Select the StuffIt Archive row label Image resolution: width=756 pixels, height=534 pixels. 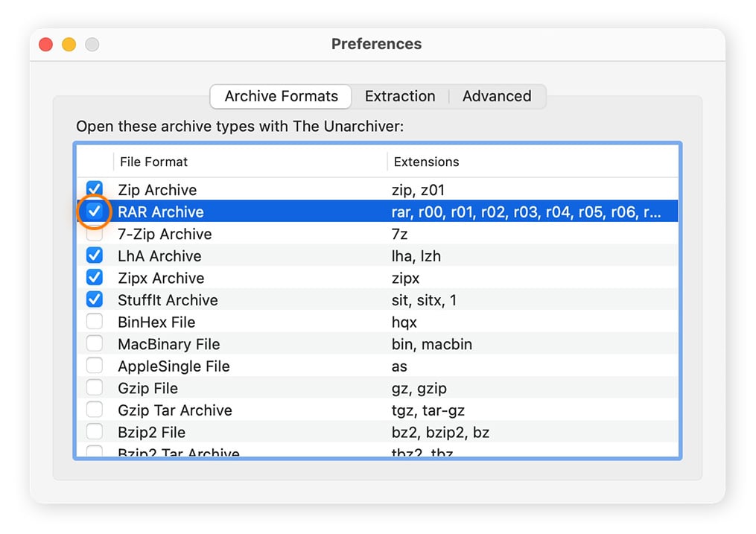pyautogui.click(x=168, y=300)
